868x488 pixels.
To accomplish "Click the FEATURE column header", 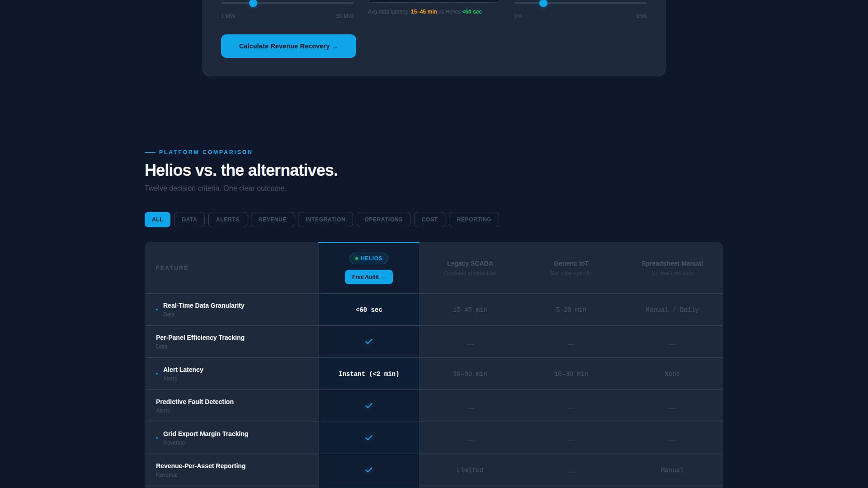I will pos(172,268).
